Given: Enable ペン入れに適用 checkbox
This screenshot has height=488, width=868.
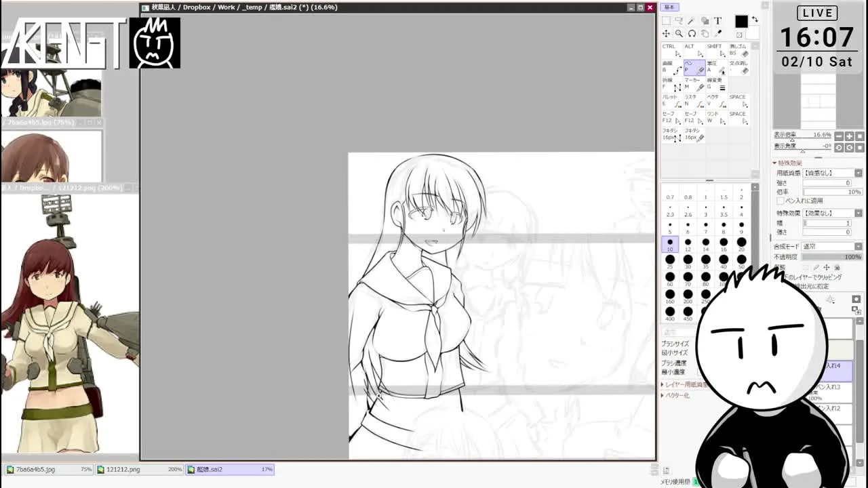Looking at the screenshot, I should [781, 201].
